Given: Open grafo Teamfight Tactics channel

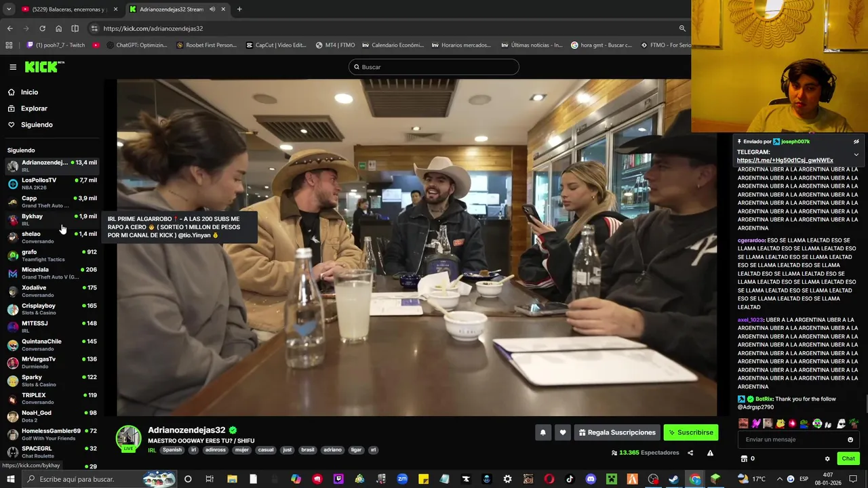Looking at the screenshot, I should [52, 256].
